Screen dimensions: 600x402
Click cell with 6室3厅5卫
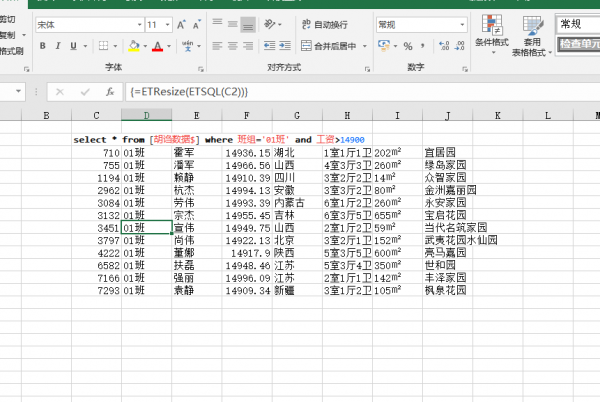pyautogui.click(x=347, y=215)
